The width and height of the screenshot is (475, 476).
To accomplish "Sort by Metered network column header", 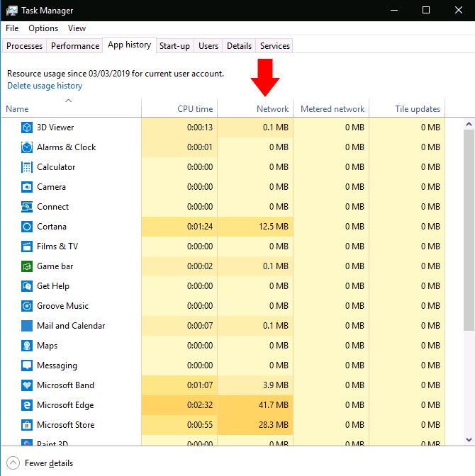I will [331, 108].
